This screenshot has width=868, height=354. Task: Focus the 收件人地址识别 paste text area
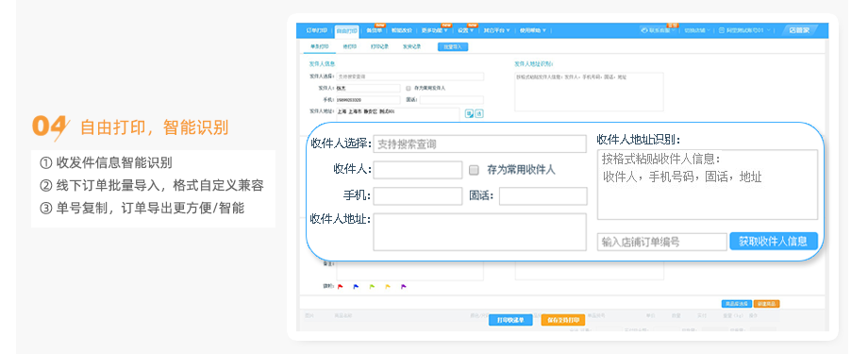point(707,184)
